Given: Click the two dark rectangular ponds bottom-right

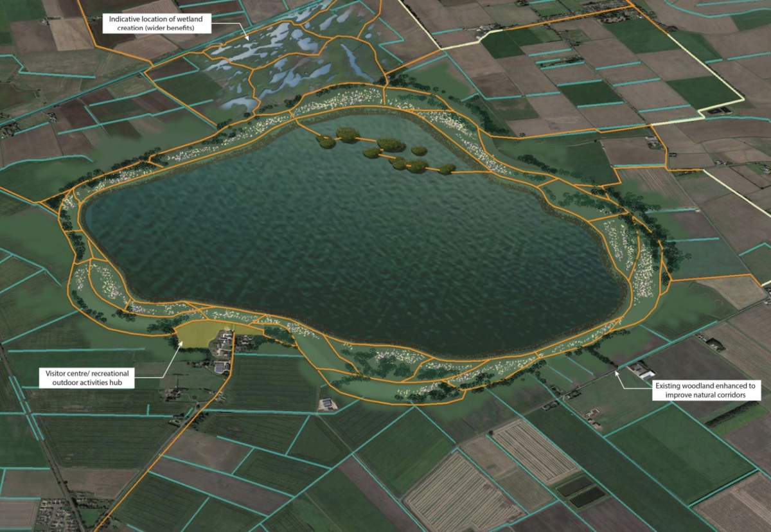Looking at the screenshot, I should pos(581,490).
